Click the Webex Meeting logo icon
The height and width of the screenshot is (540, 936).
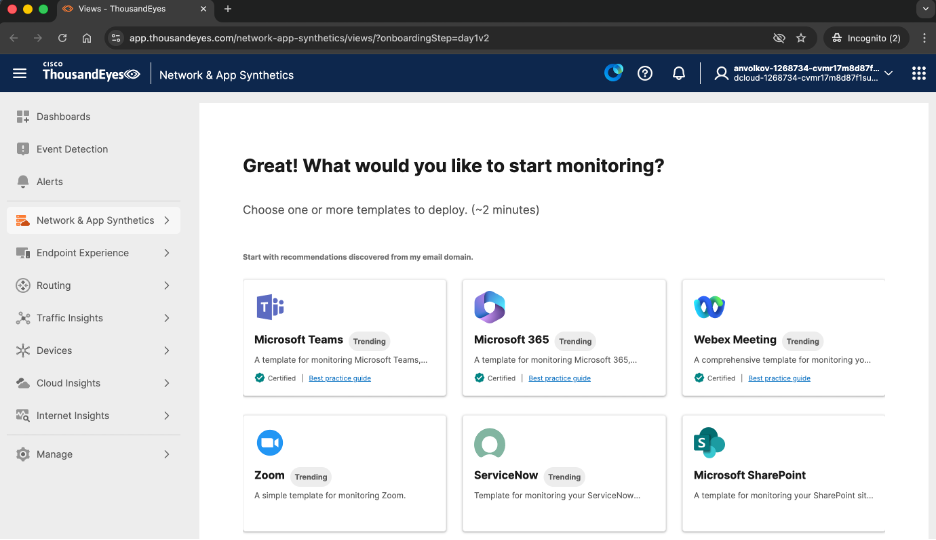[709, 308]
